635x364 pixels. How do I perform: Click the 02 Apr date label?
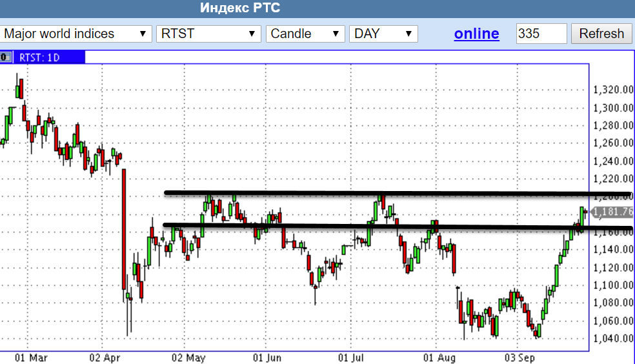coord(106,357)
